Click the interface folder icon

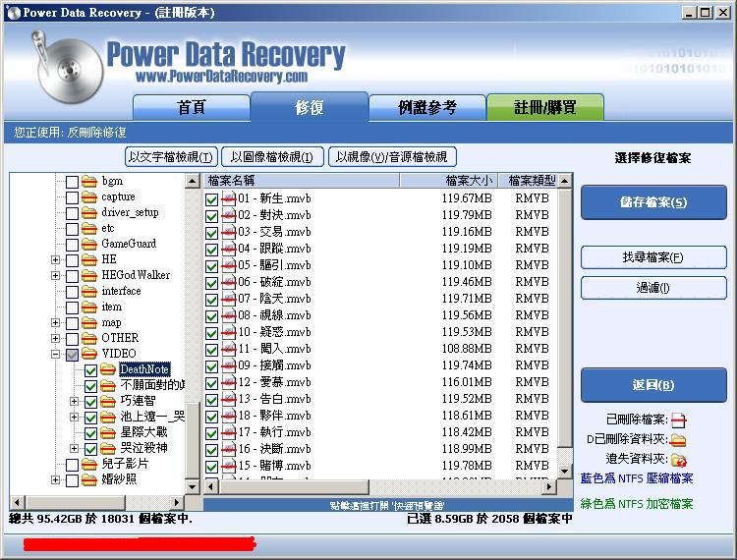point(89,291)
